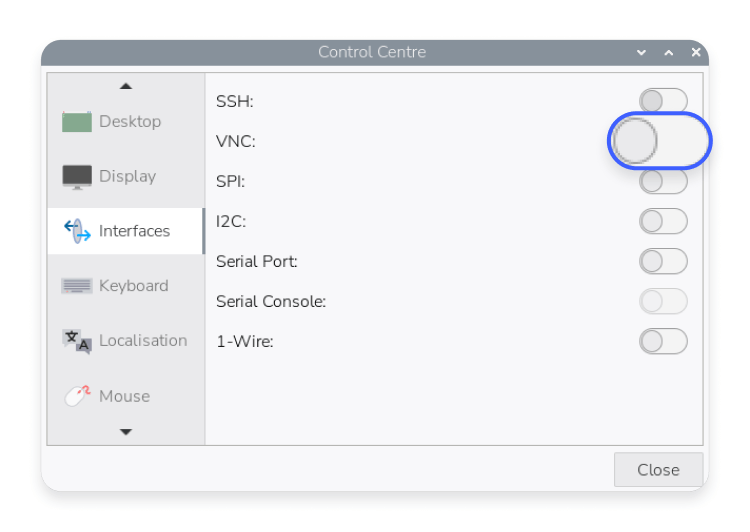Toggle the SPI interface switch
This screenshot has width=750, height=532.
pyautogui.click(x=663, y=181)
